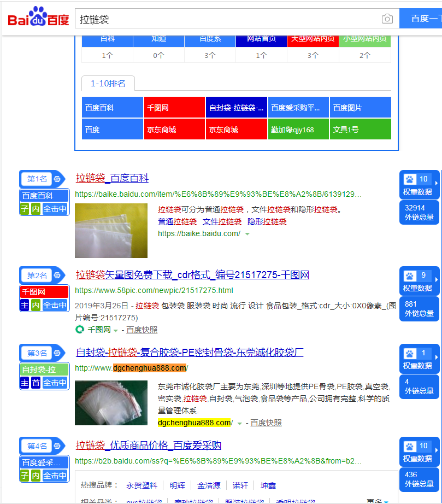Image resolution: width=442 pixels, height=504 pixels.
Task: Click the 内 tag under 第1名
Action: point(36,209)
